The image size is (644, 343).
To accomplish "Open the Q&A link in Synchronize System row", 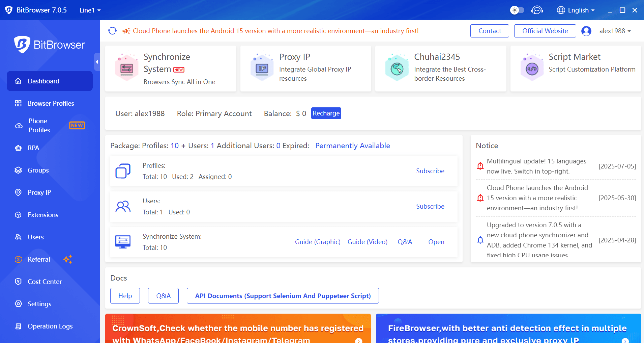I will pyautogui.click(x=405, y=242).
